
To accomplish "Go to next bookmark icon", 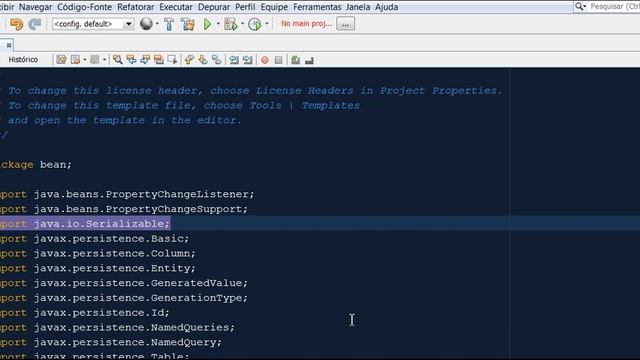I will pyautogui.click(x=203, y=60).
